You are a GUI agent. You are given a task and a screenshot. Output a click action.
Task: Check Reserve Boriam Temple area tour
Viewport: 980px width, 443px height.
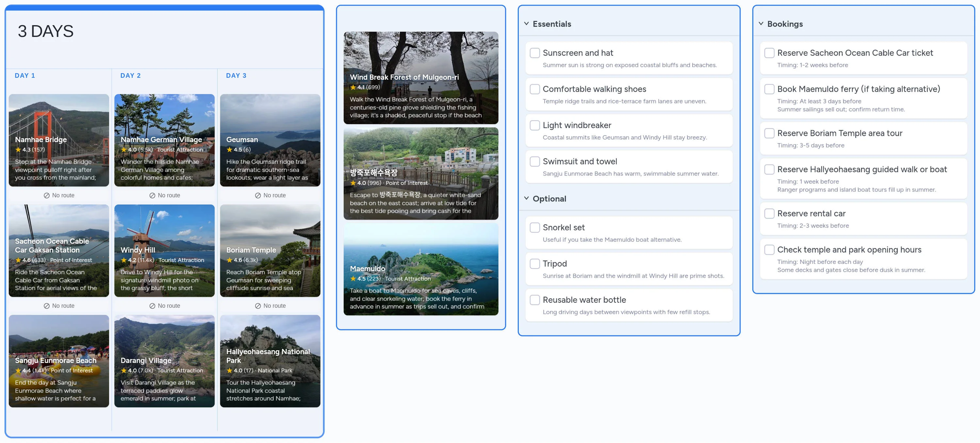[x=769, y=133]
